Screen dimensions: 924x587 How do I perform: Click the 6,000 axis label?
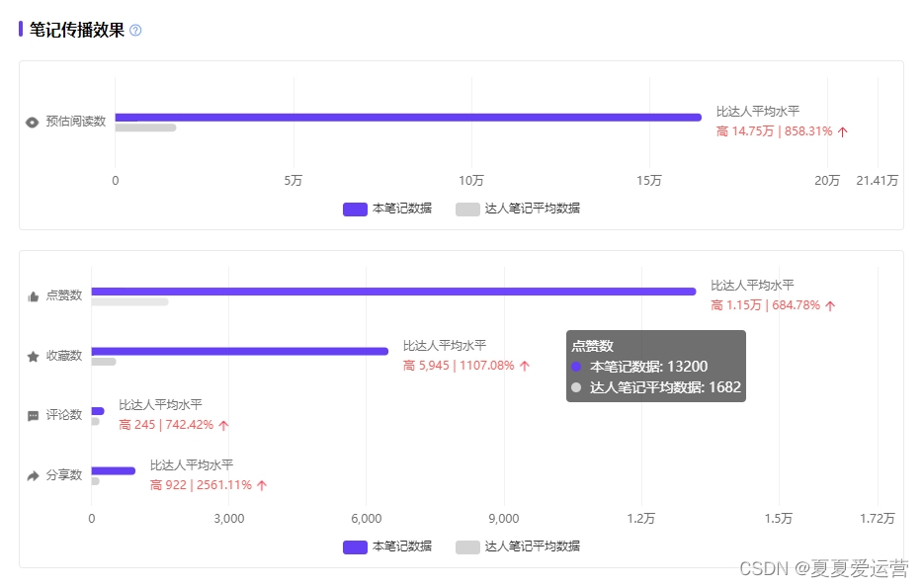tap(366, 519)
